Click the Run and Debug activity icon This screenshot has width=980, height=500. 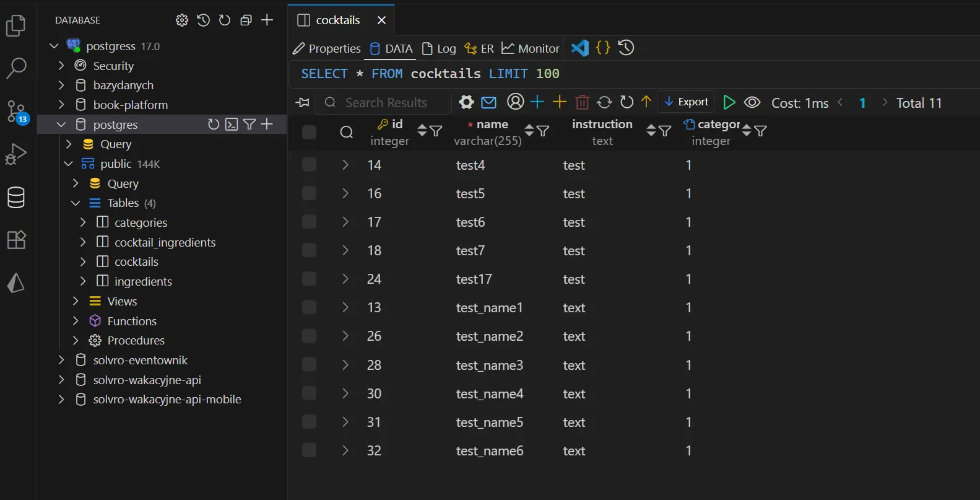click(x=16, y=154)
